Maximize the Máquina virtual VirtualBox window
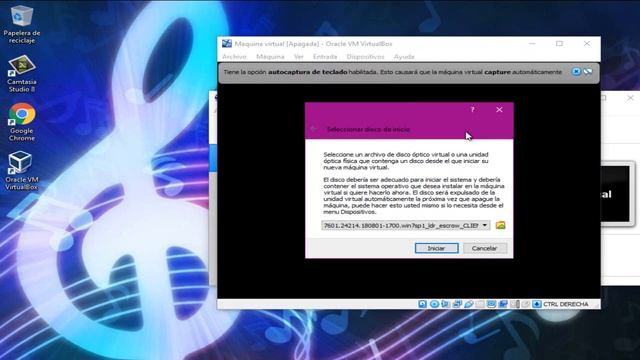 [559, 44]
